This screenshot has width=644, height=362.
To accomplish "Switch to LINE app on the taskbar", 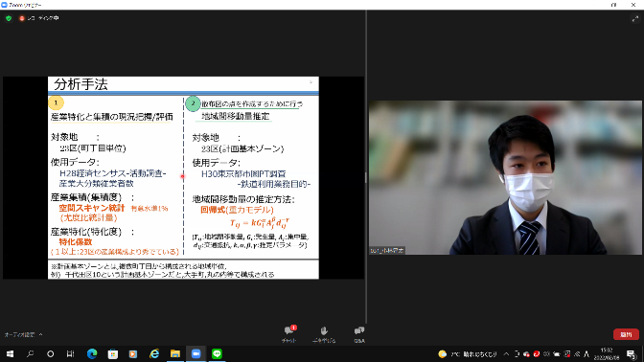I will tap(217, 353).
